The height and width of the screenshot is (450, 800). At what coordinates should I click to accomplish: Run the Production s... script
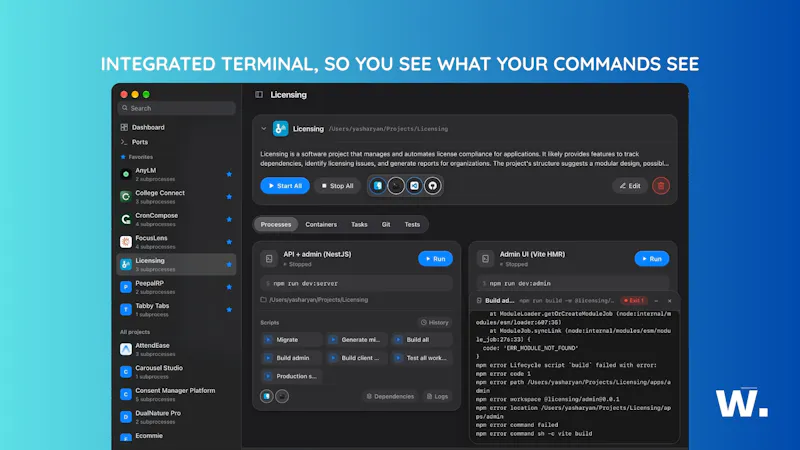click(291, 376)
